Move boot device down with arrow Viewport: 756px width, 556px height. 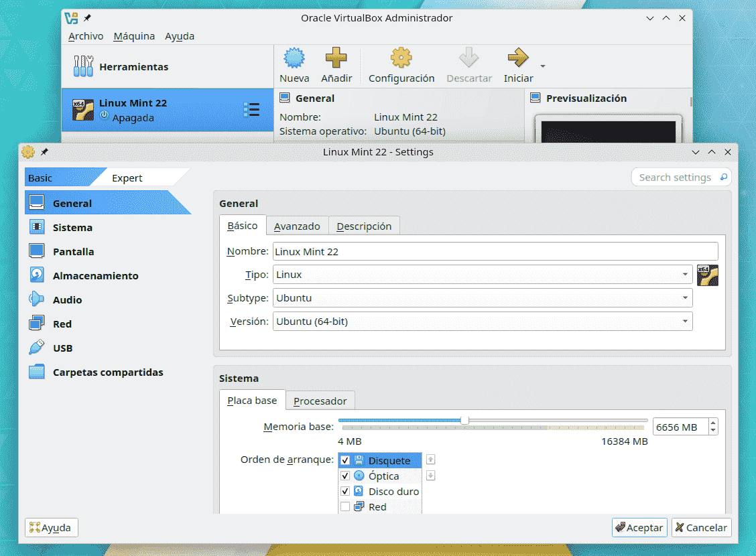tap(430, 476)
